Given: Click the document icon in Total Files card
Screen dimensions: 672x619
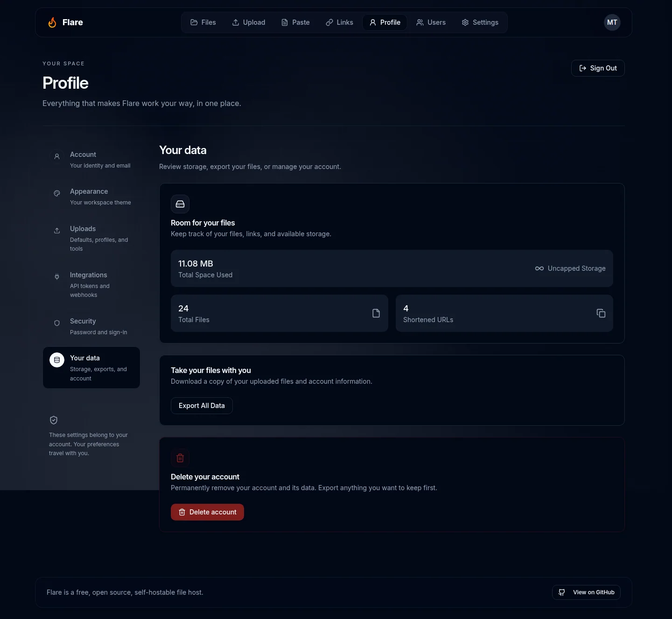Looking at the screenshot, I should click(x=376, y=313).
